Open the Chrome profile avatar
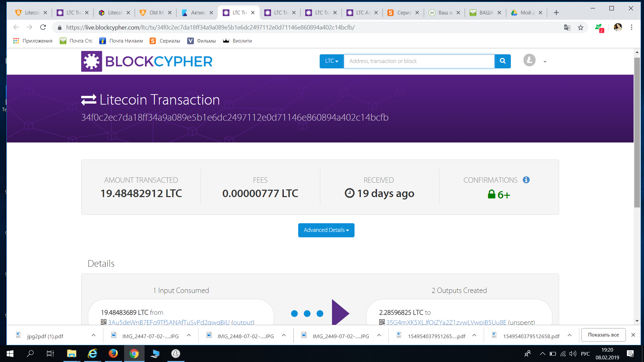This screenshot has height=362, width=644. 618,27
